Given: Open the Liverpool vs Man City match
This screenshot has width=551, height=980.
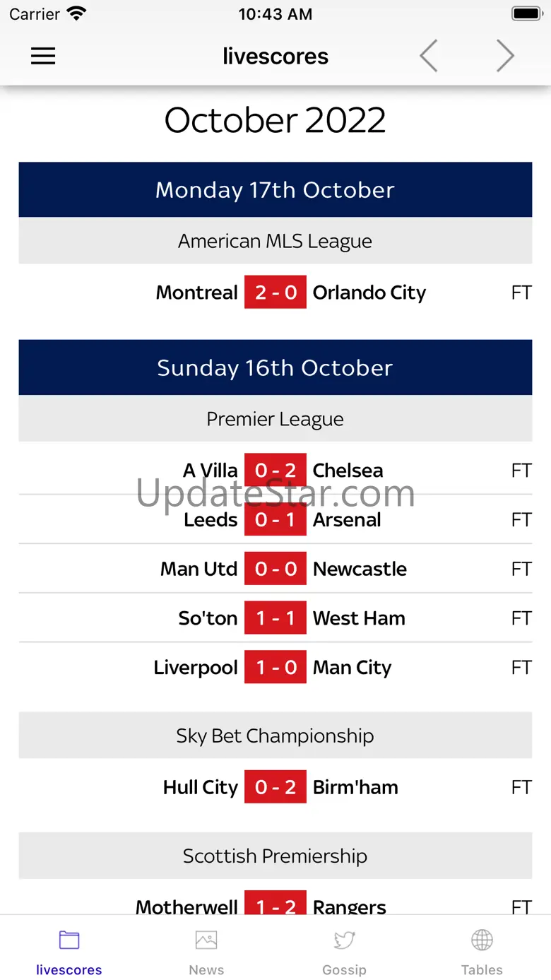Looking at the screenshot, I should point(275,668).
